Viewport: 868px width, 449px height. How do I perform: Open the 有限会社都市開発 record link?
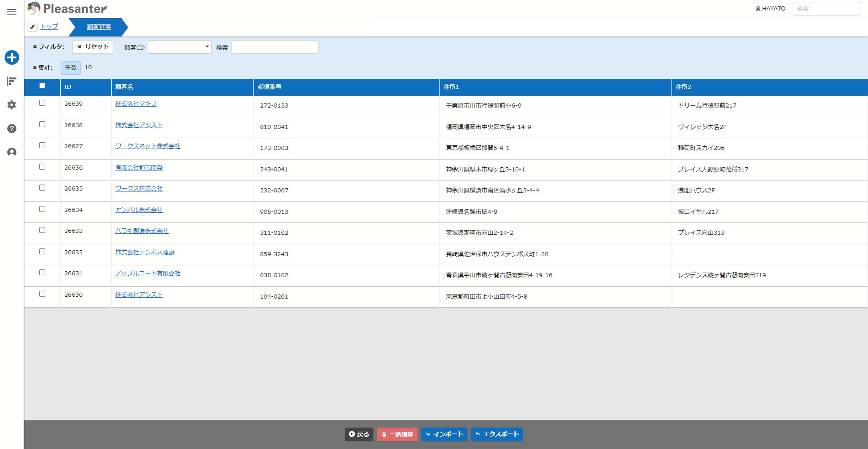pyautogui.click(x=139, y=168)
